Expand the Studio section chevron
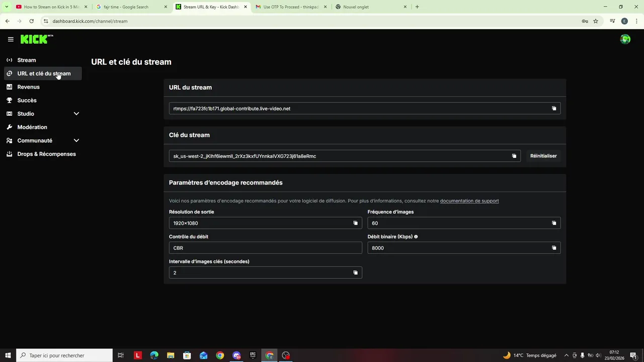This screenshot has height=362, width=644. 76,114
